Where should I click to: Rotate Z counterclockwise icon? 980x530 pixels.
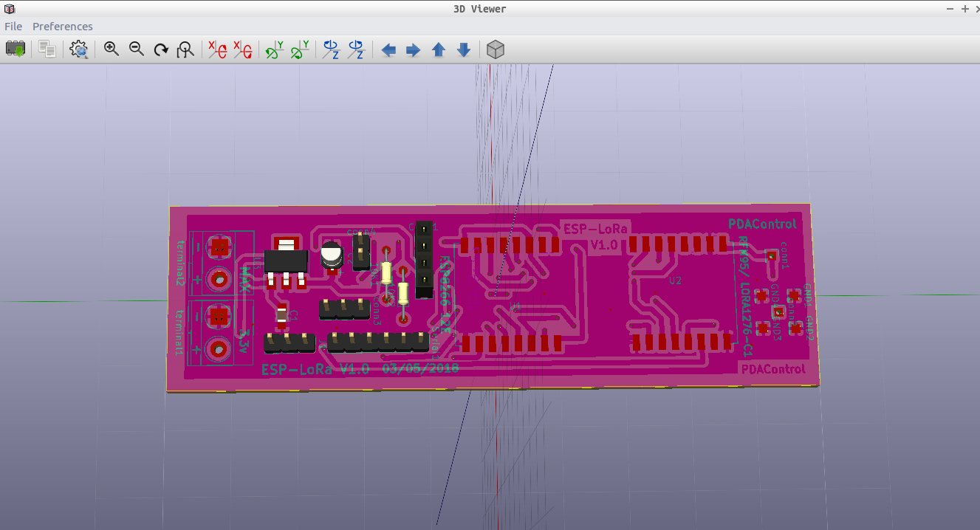pyautogui.click(x=356, y=49)
